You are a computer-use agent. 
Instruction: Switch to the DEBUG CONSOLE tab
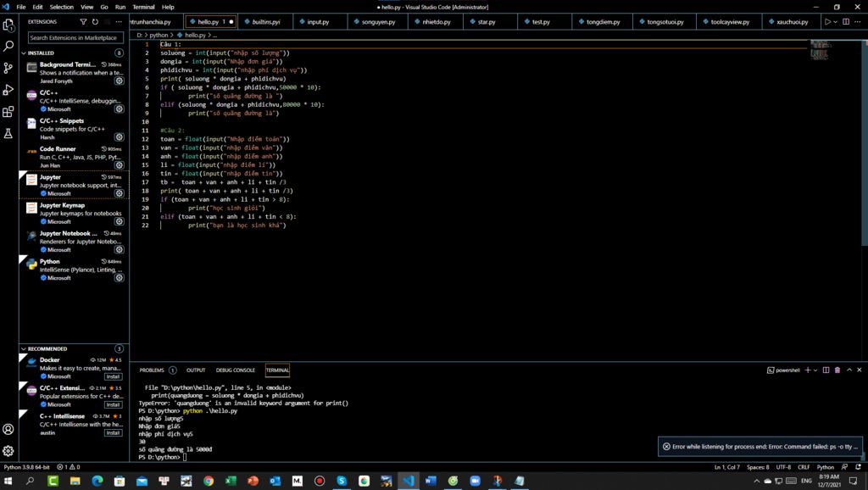coord(236,370)
